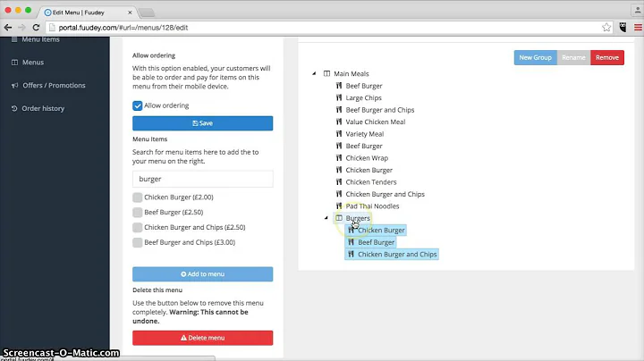Viewport: 644px width, 361px height.
Task: Click the cutlery icon beside Chicken Tenders
Action: click(339, 181)
